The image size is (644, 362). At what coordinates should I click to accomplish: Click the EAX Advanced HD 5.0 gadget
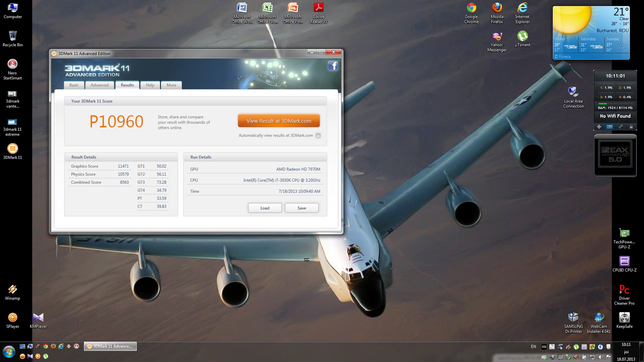click(615, 155)
